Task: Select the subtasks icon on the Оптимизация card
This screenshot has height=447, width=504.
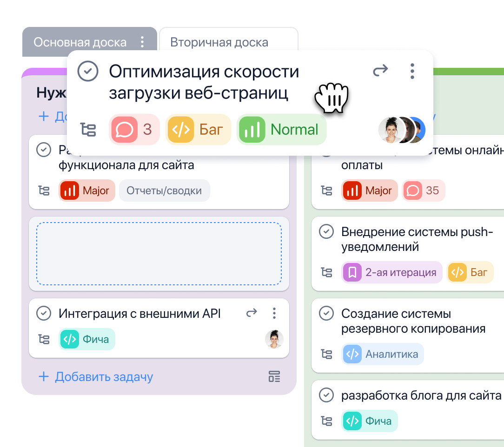Action: tap(88, 130)
